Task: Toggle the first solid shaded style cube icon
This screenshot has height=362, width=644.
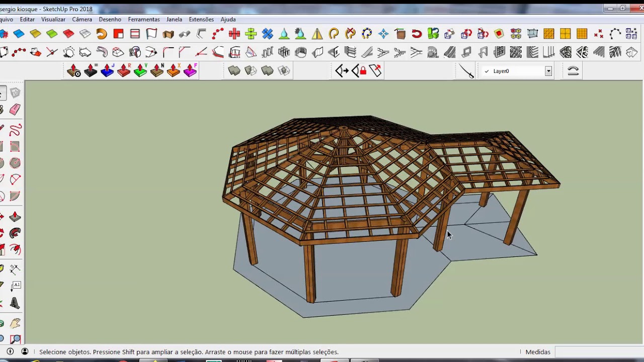Action: [x=234, y=70]
